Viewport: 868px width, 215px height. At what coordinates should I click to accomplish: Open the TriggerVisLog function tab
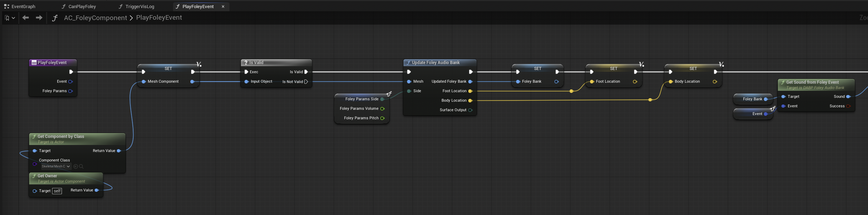(x=137, y=6)
